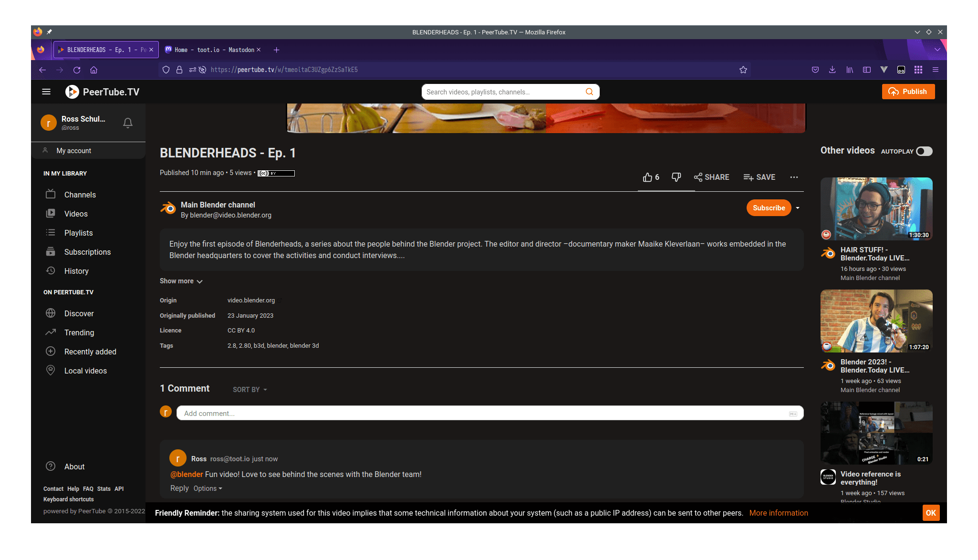Open the extensions grid icon
This screenshot has width=978, height=560.
click(x=918, y=70)
